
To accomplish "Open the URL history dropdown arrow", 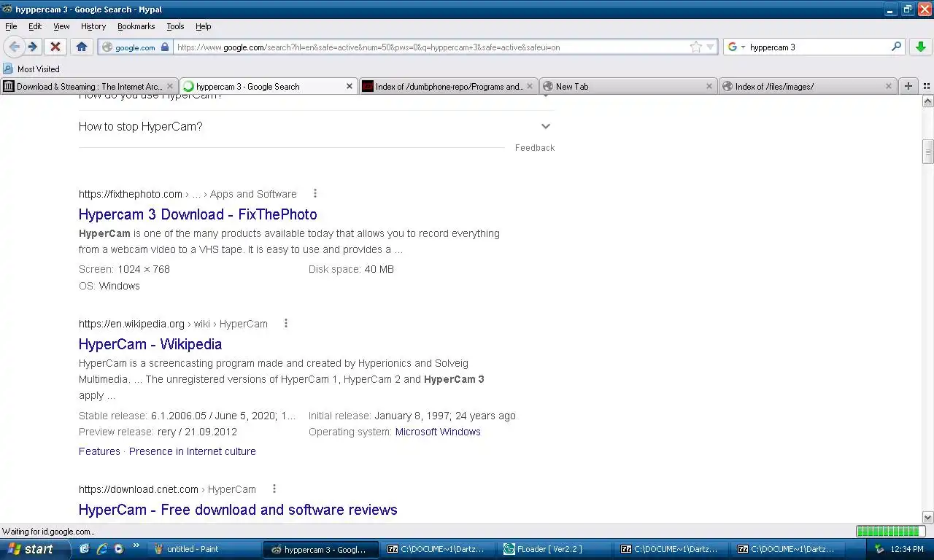I will click(710, 47).
